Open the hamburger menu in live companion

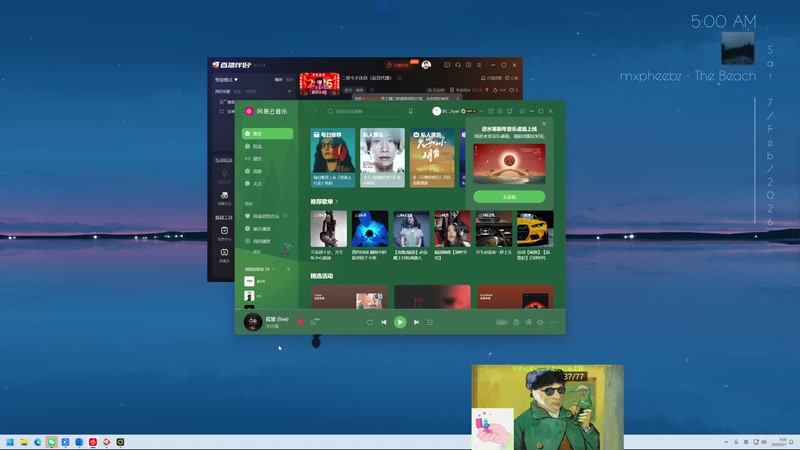click(479, 65)
